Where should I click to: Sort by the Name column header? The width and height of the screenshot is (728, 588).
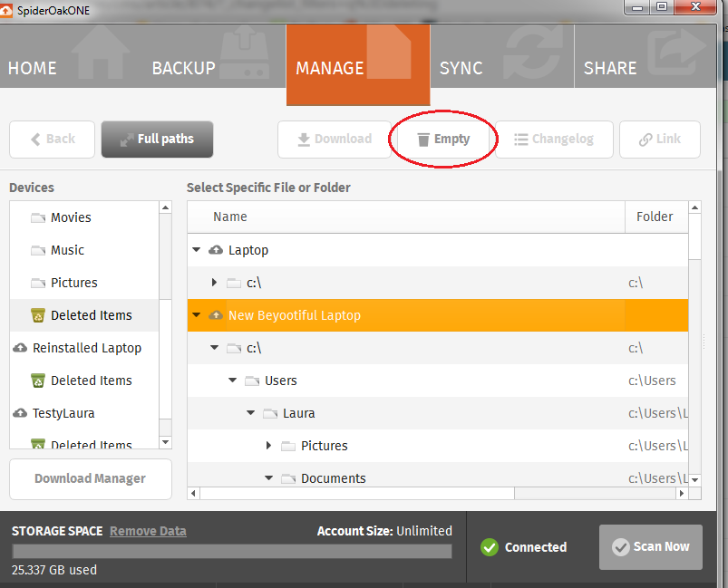click(406, 217)
